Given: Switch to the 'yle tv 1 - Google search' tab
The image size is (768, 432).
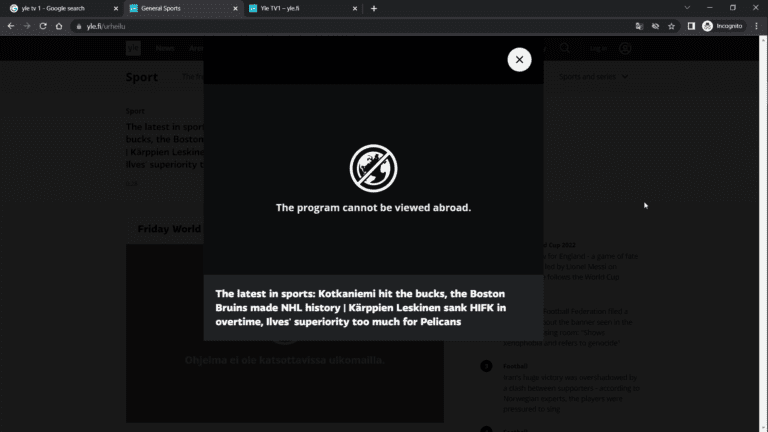Looking at the screenshot, I should [60, 8].
